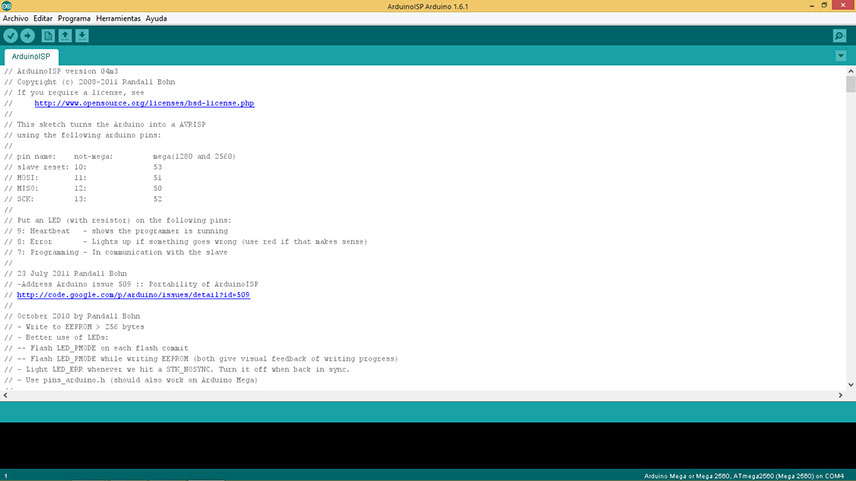Click the 'Copyright (c) 2008-2011 Randall Bohn' line
Screen dimensions: 856x481
(x=90, y=82)
